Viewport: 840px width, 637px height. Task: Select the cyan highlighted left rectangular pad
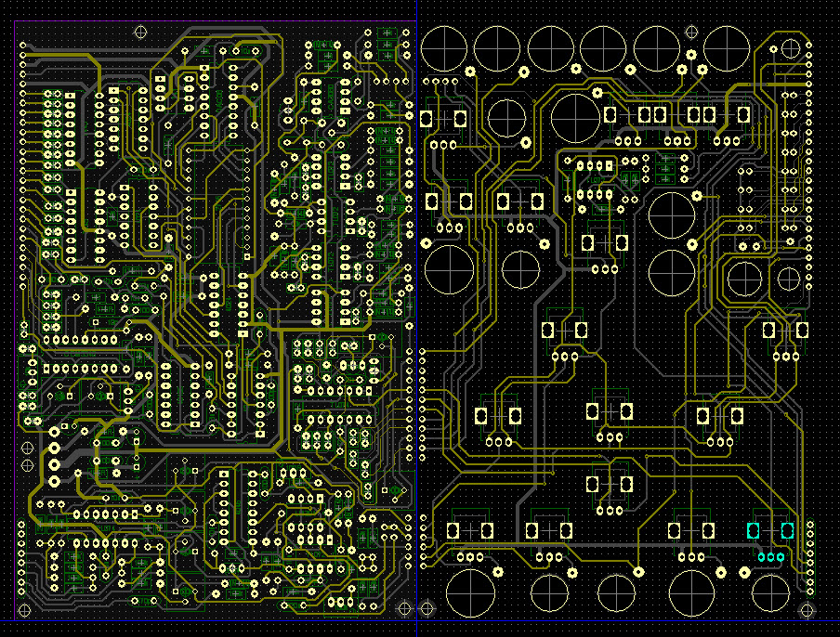(x=754, y=530)
